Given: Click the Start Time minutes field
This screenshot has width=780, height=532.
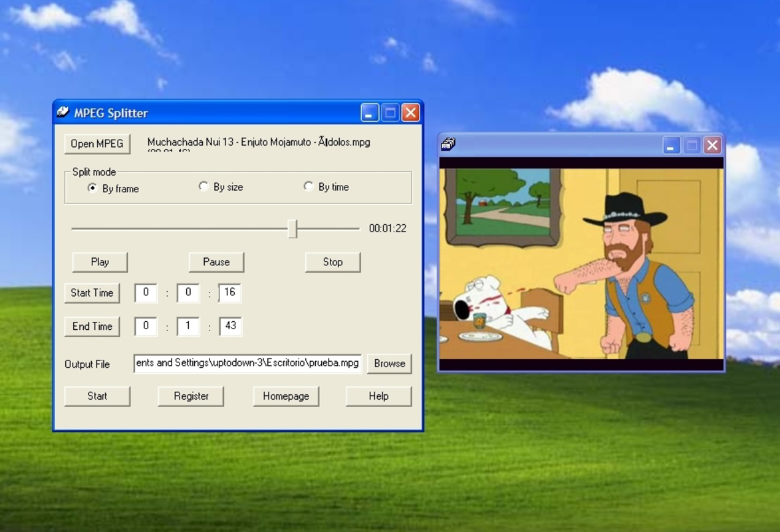Looking at the screenshot, I should (188, 293).
